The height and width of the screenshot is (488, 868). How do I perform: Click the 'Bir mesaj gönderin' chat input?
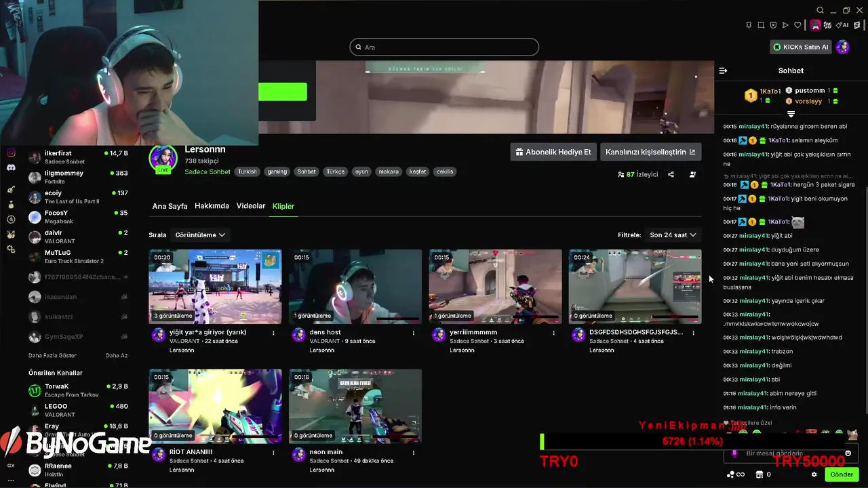tap(791, 453)
